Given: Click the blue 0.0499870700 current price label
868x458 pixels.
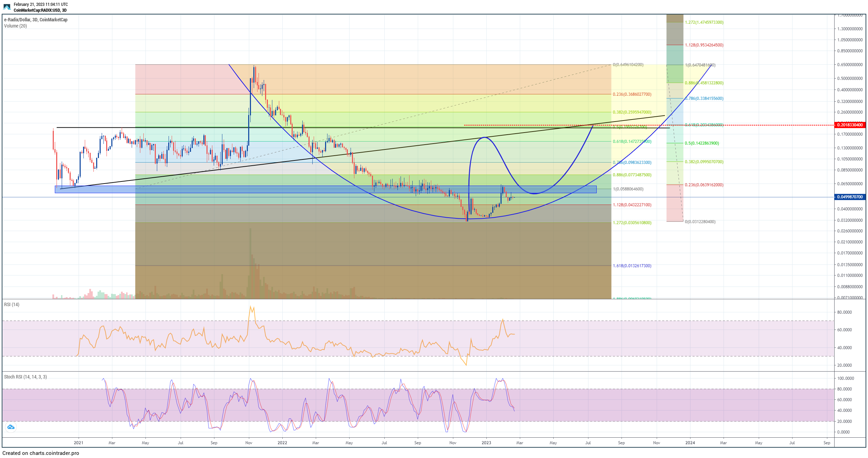Looking at the screenshot, I should tap(850, 197).
